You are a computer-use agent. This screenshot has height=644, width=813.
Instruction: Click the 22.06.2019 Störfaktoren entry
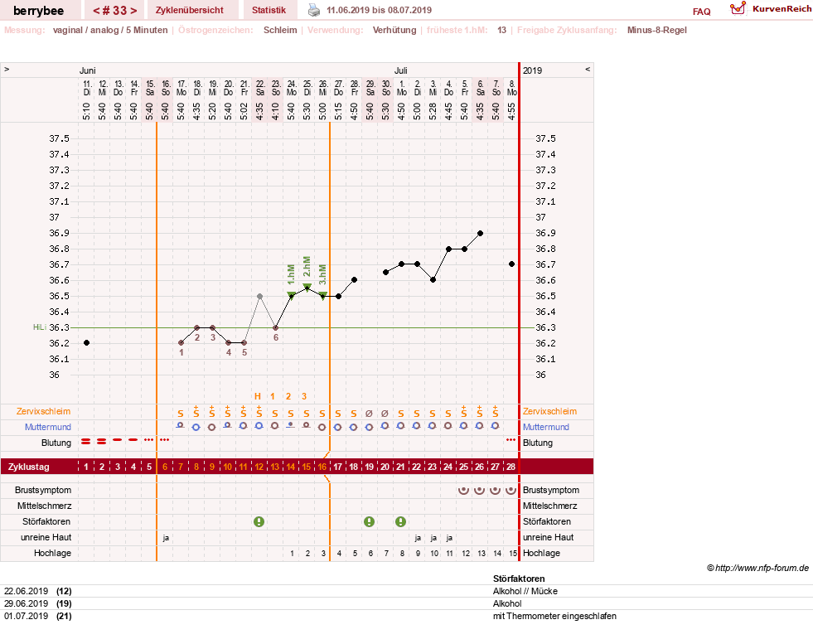(38, 591)
